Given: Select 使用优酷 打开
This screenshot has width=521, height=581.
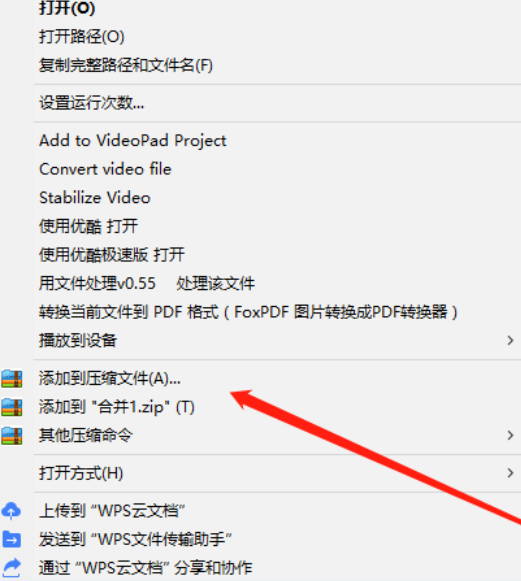Looking at the screenshot, I should tap(89, 226).
